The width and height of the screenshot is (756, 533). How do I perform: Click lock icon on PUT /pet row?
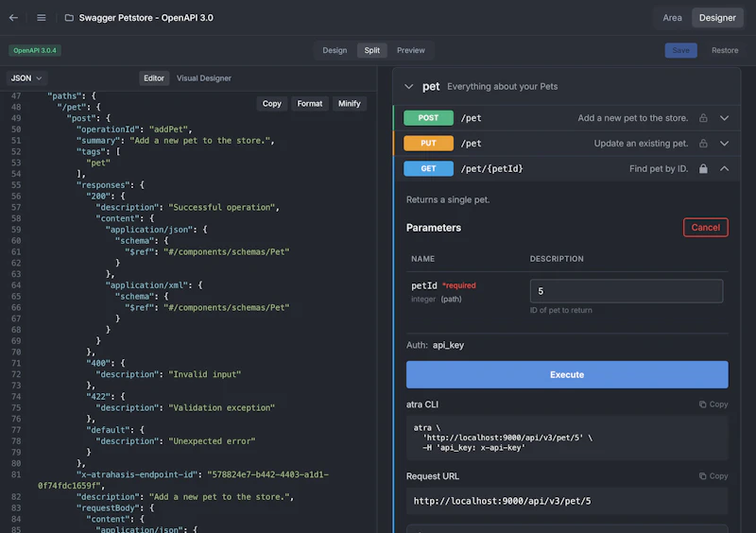pos(703,144)
